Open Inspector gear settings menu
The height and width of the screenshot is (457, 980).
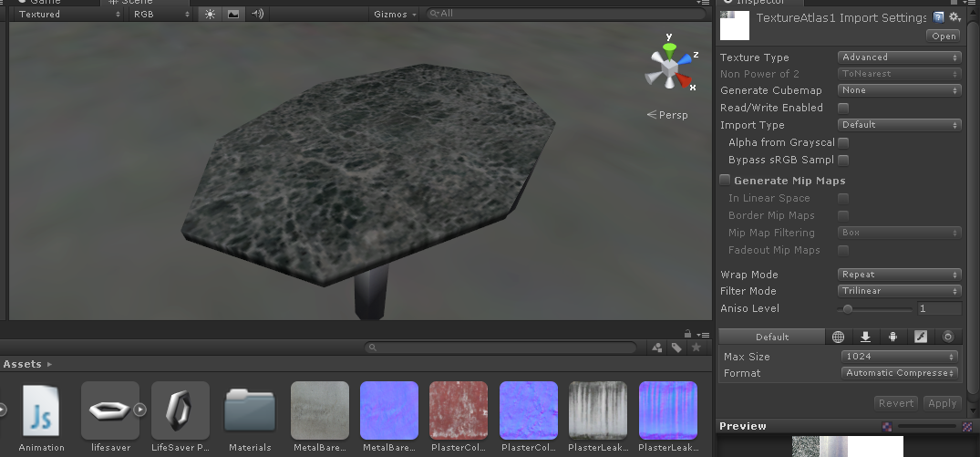pyautogui.click(x=954, y=17)
